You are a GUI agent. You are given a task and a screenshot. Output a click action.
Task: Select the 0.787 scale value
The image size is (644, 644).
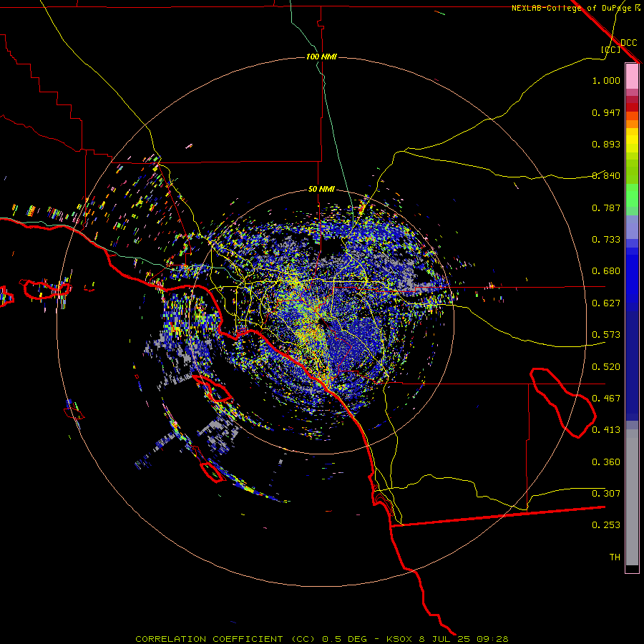point(606,208)
